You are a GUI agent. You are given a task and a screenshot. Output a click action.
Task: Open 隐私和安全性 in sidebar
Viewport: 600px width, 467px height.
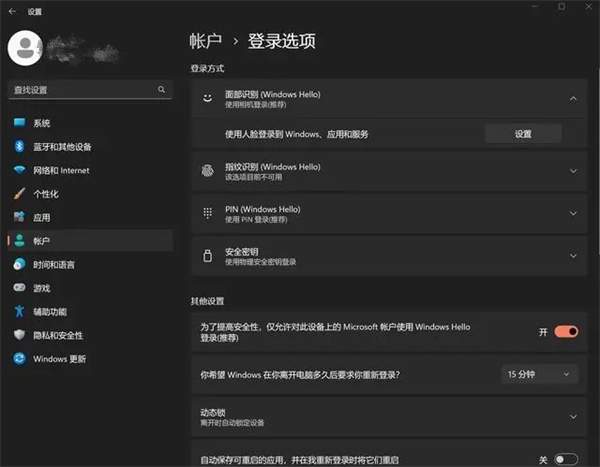coord(57,335)
